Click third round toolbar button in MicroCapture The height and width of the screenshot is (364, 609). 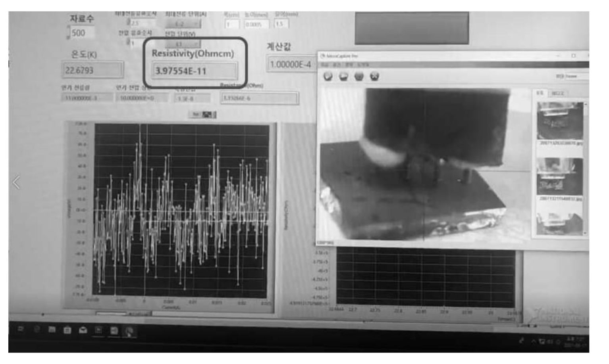pyautogui.click(x=359, y=76)
